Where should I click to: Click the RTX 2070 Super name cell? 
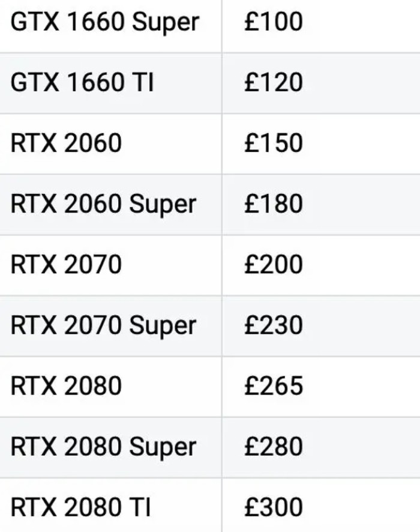pos(103,325)
